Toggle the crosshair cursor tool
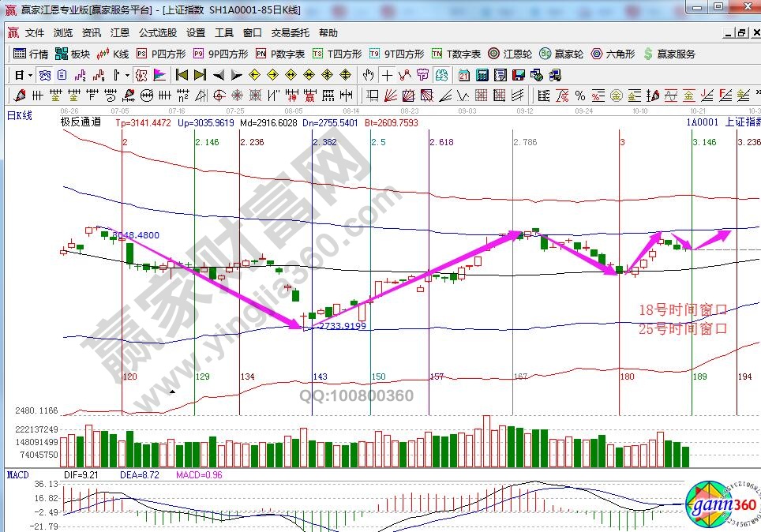761x532 pixels. pyautogui.click(x=387, y=75)
